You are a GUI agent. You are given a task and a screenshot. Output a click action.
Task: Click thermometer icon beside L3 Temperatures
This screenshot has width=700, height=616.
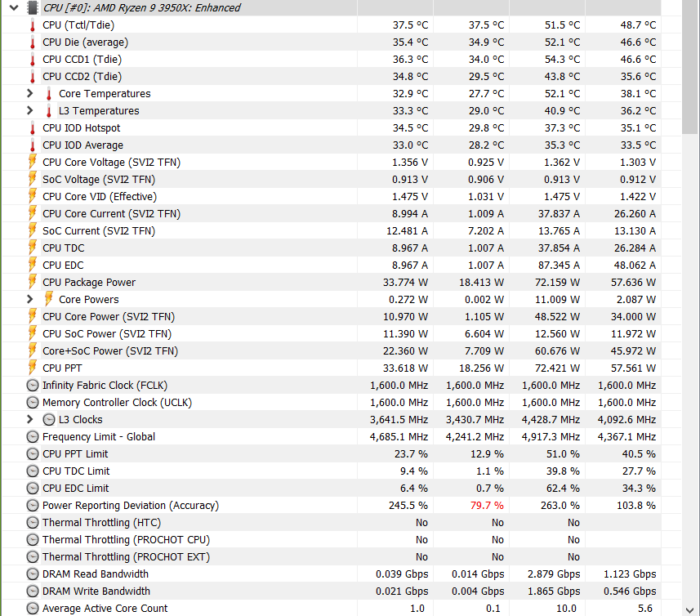click(49, 111)
